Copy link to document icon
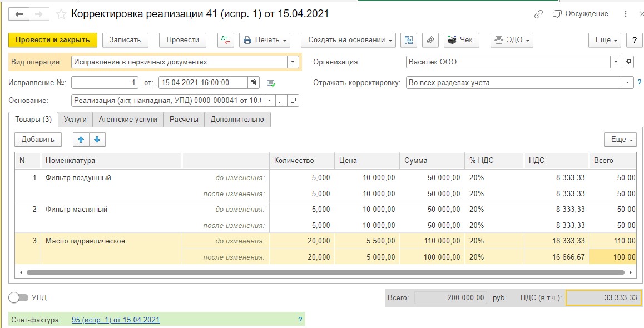 coord(538,14)
